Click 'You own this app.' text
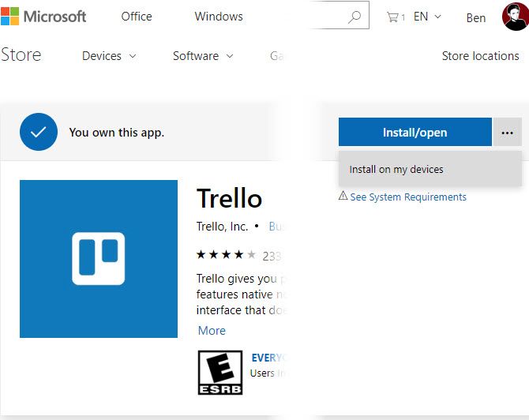The height and width of the screenshot is (420, 529). pyautogui.click(x=116, y=133)
